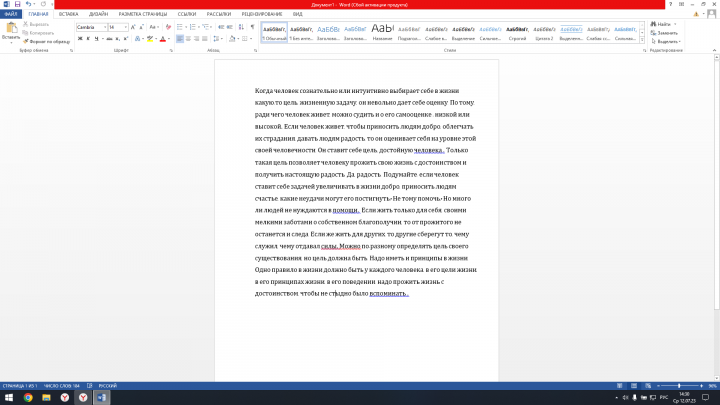
Task: Click the Заменить (Replace) button
Action: [x=666, y=32]
